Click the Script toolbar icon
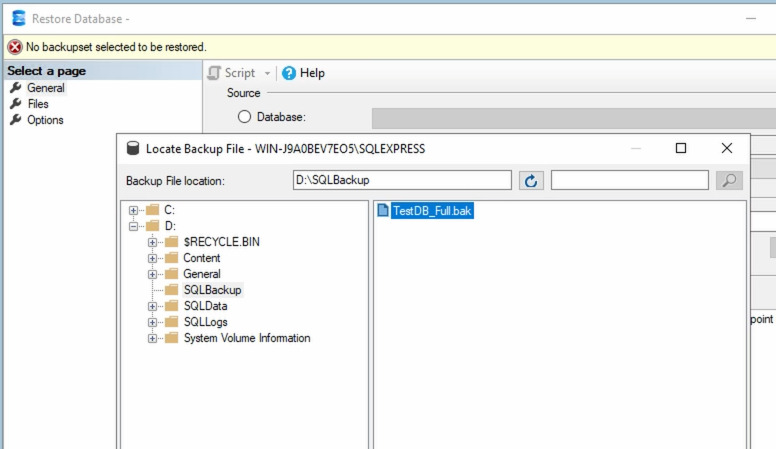This screenshot has height=449, width=776. [214, 73]
